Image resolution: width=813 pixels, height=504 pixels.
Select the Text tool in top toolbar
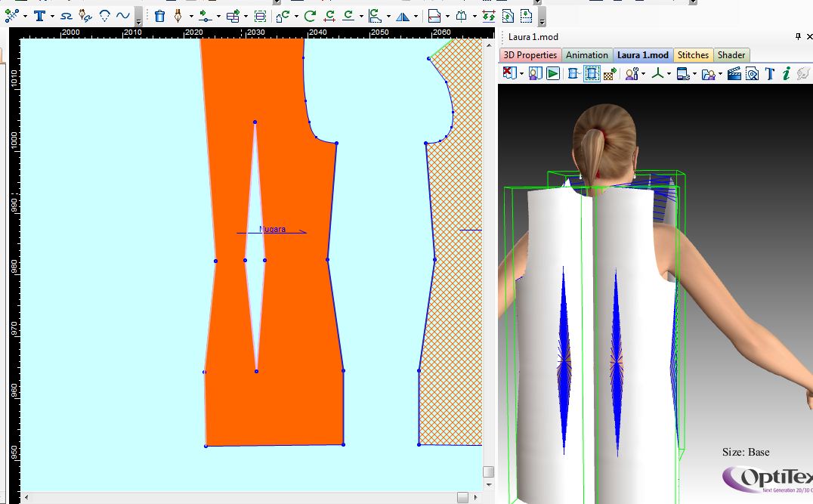tap(39, 16)
